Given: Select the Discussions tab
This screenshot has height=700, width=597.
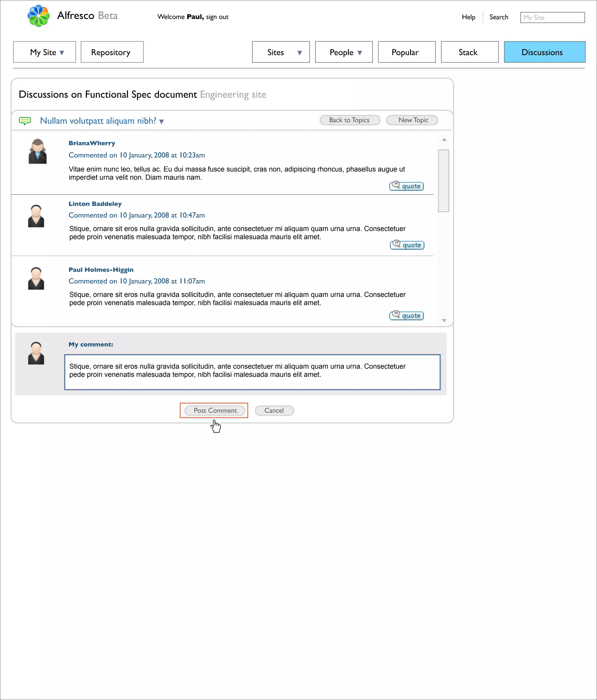Looking at the screenshot, I should 544,52.
